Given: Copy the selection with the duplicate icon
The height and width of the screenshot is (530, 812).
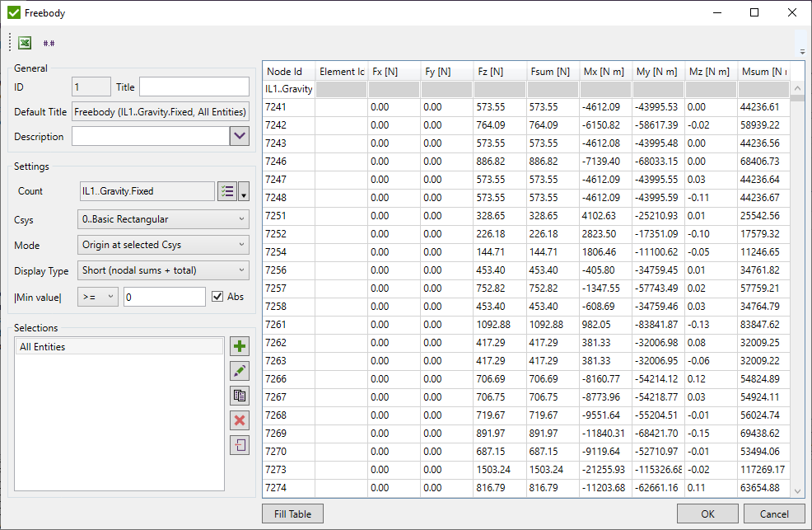Looking at the screenshot, I should [240, 396].
